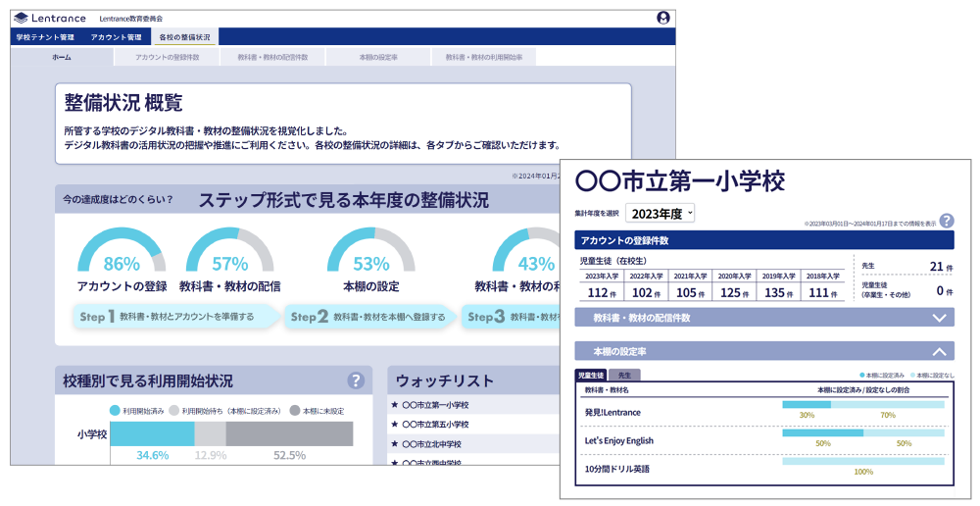The height and width of the screenshot is (506, 980).
Task: Open ○○市立第一小学校 in watchlist
Action: (435, 405)
